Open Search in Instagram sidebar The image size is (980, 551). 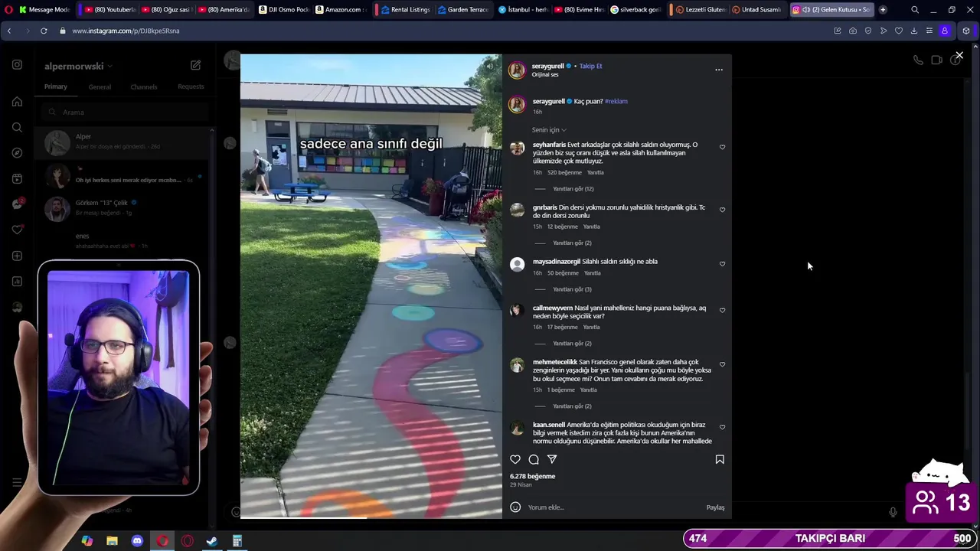[x=17, y=127]
